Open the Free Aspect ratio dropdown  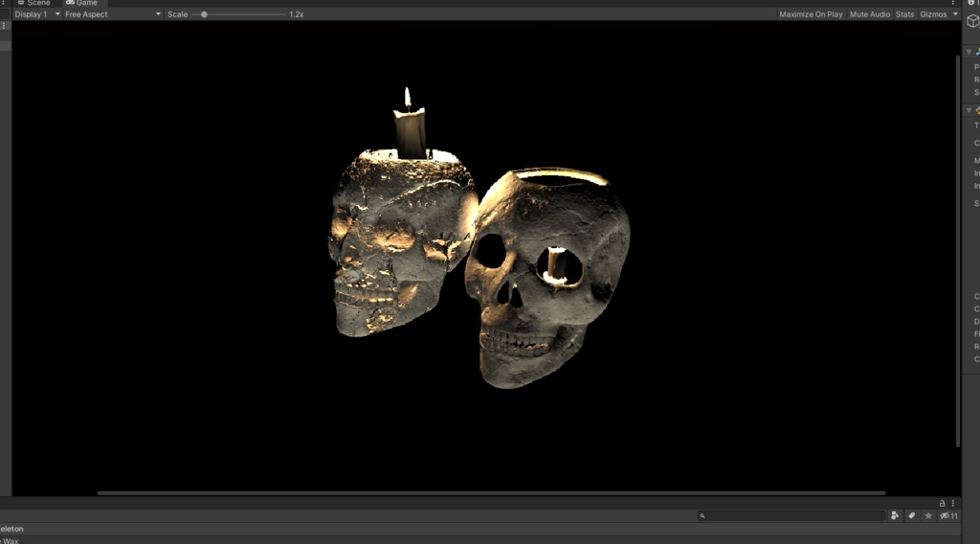[113, 14]
